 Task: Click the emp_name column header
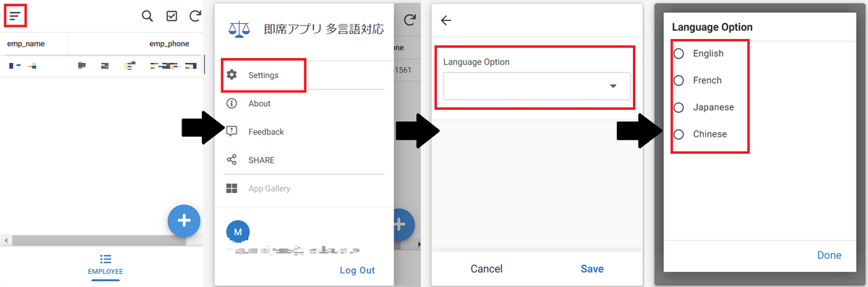click(26, 44)
